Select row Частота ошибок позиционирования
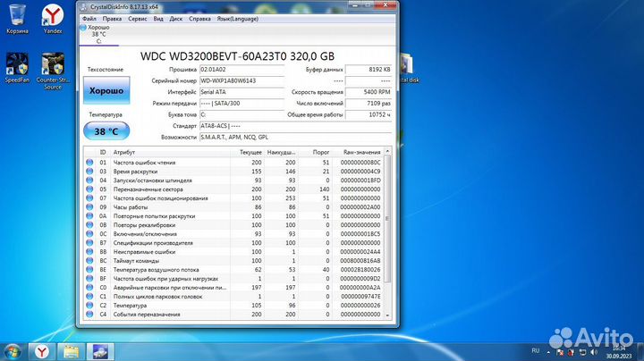The height and width of the screenshot is (361, 644). [233, 198]
